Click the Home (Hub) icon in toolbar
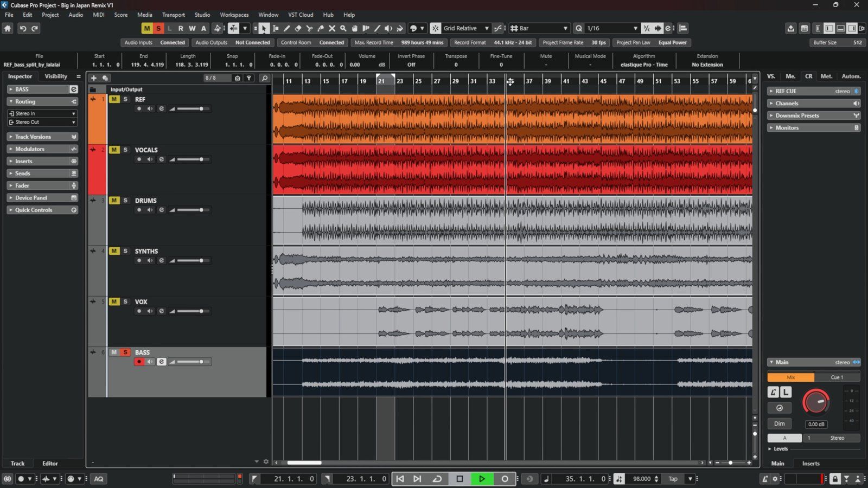868x488 pixels. point(8,28)
